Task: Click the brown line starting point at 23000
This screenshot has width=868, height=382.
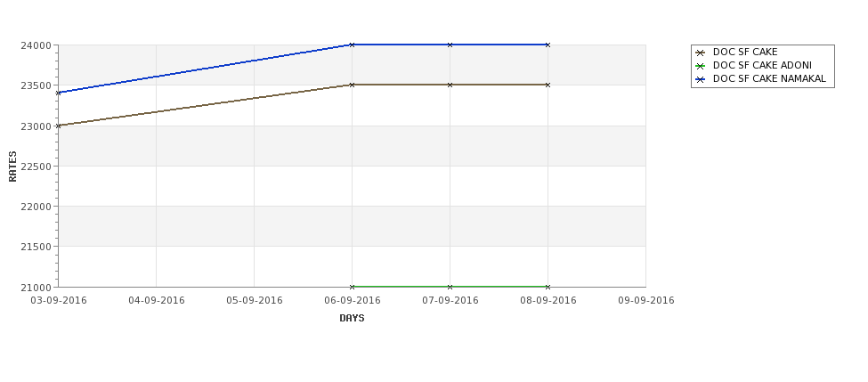Action: pos(58,126)
